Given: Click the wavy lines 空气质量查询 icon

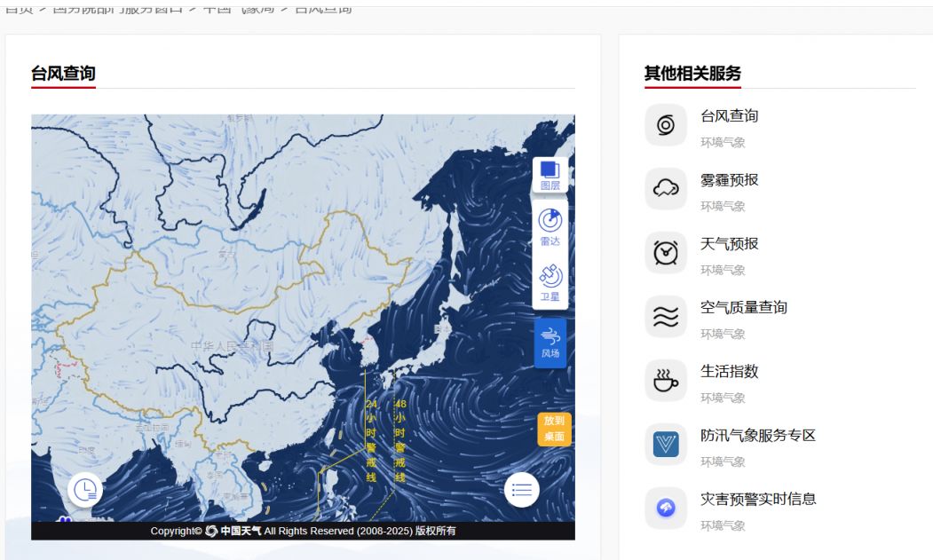Looking at the screenshot, I should coord(666,317).
